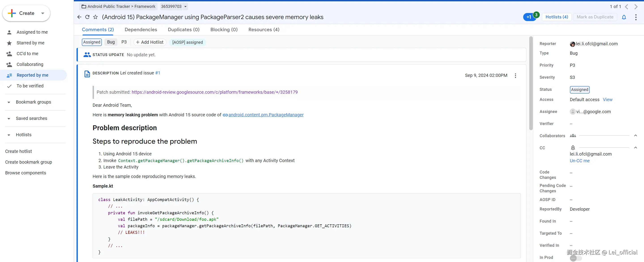The width and height of the screenshot is (644, 262).
Task: Open the top-right issue overflow menu
Action: pos(636,17)
